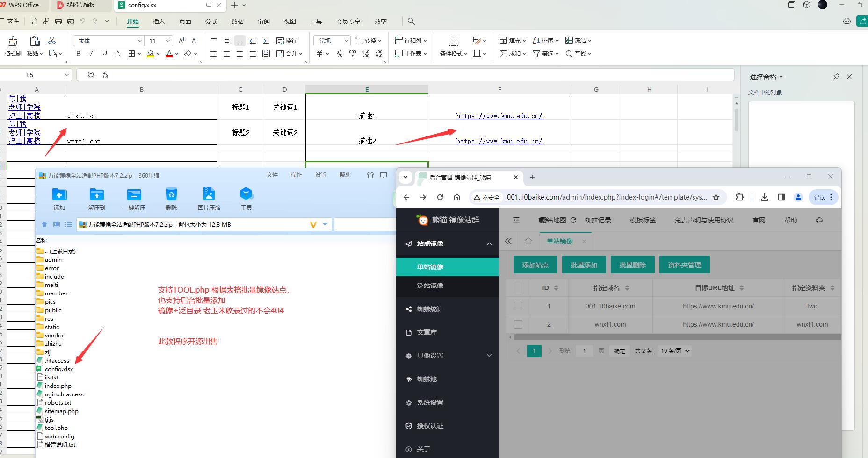Image resolution: width=868 pixels, height=458 pixels.
Task: Open the font size dropdown showing 11
Action: [x=168, y=41]
